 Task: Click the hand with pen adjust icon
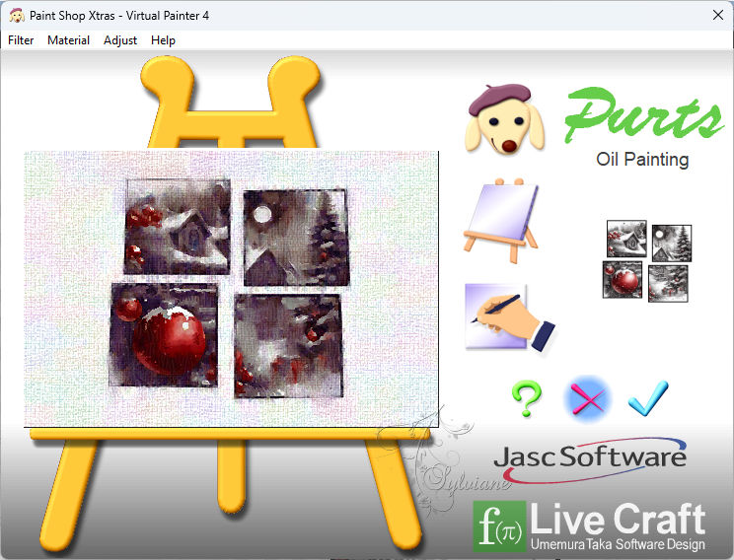(x=509, y=317)
